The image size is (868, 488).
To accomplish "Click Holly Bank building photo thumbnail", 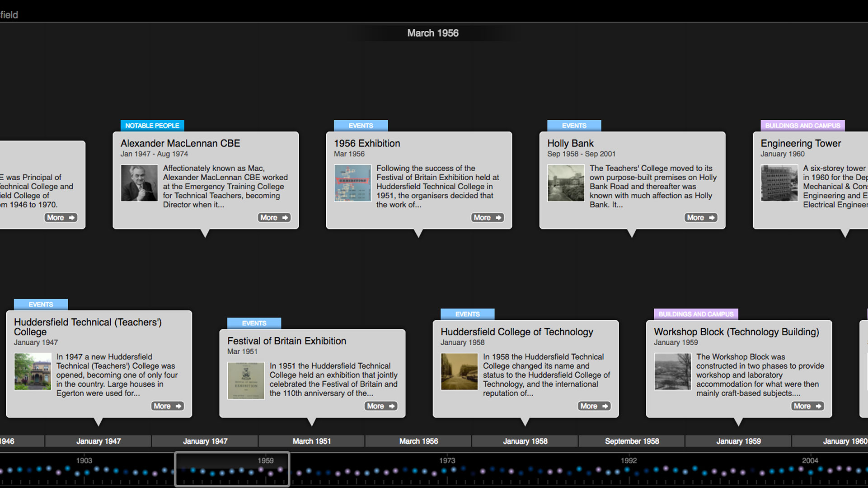I will [566, 183].
